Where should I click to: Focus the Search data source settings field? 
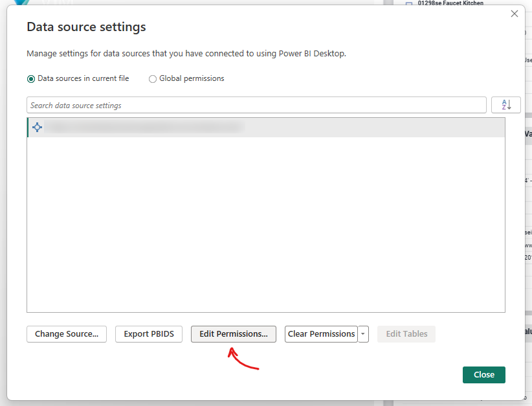[256, 105]
